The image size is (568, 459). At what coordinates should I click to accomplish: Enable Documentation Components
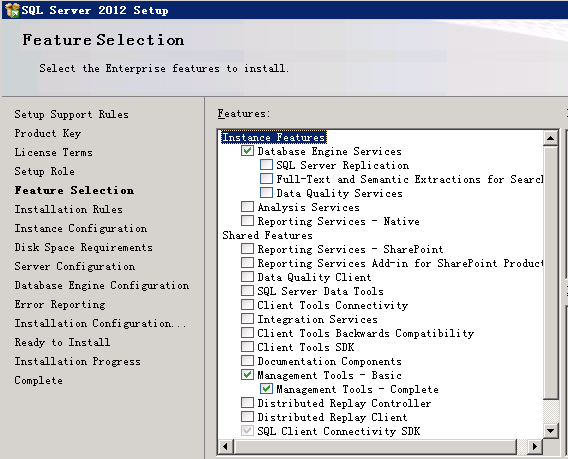(x=247, y=361)
